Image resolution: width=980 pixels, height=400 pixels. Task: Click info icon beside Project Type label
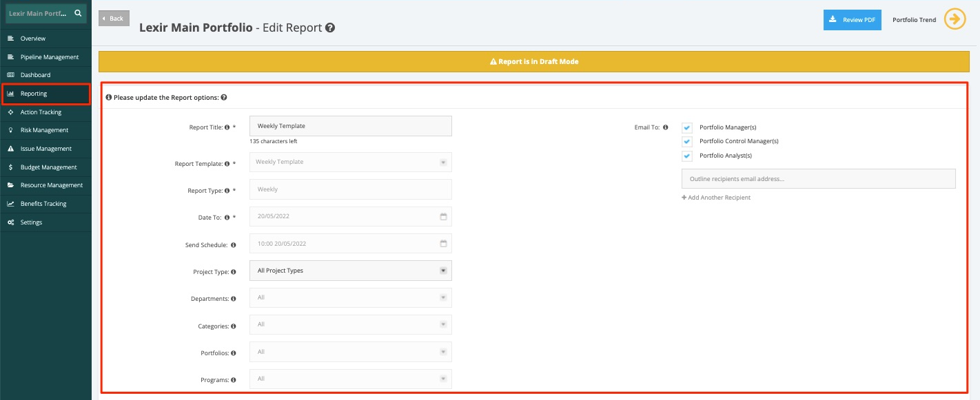tap(234, 272)
